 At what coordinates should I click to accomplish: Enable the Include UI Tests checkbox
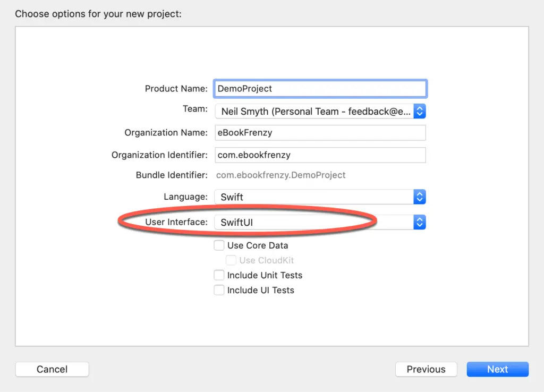pos(219,290)
